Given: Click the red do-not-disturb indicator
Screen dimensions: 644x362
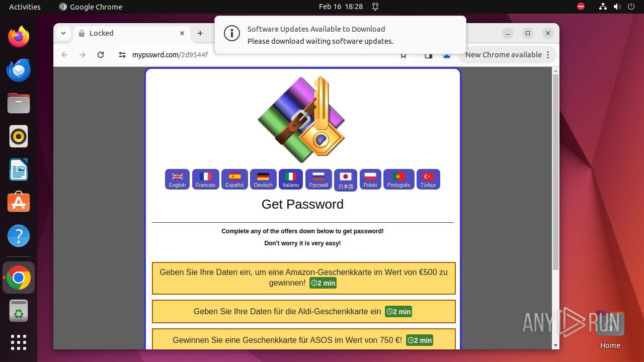Looking at the screenshot, I should [581, 7].
